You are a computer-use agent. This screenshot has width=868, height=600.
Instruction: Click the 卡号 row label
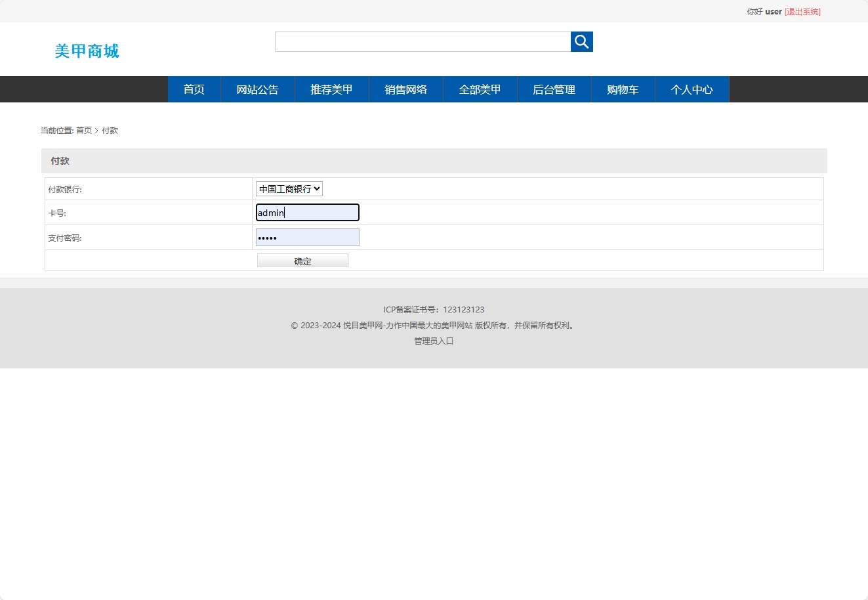click(x=57, y=213)
